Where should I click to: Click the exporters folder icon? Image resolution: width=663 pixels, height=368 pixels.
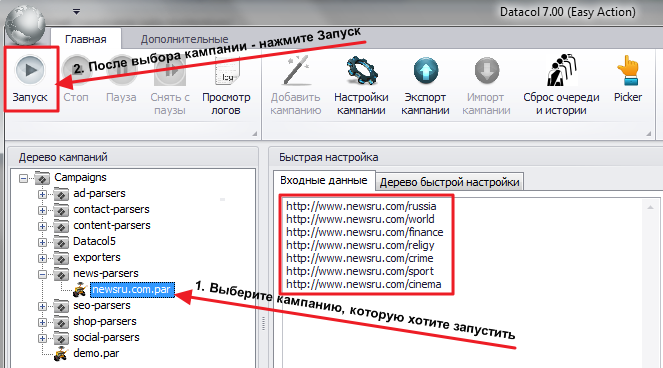(61, 258)
